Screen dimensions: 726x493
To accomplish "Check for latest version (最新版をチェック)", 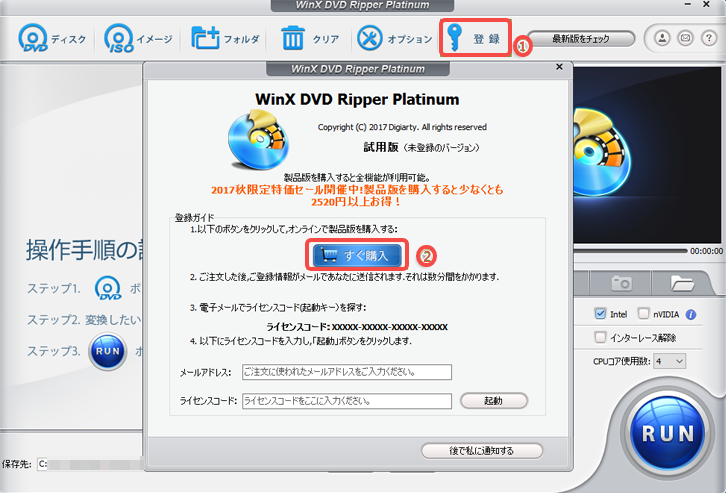I will 581,39.
